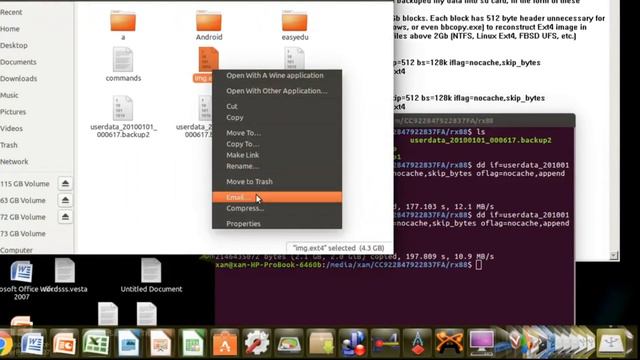Open the blue and red spheres dock icon
The image size is (640, 360).
(353, 344)
